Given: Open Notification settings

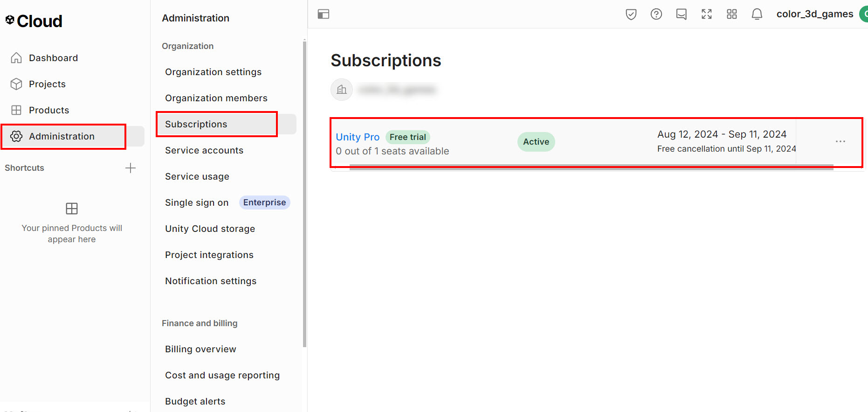Looking at the screenshot, I should click(211, 281).
